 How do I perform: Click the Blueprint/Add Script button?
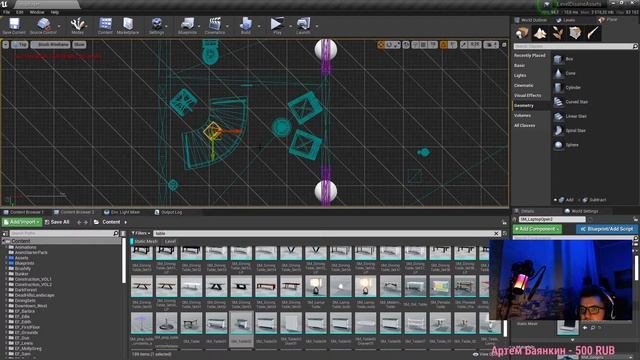607,229
